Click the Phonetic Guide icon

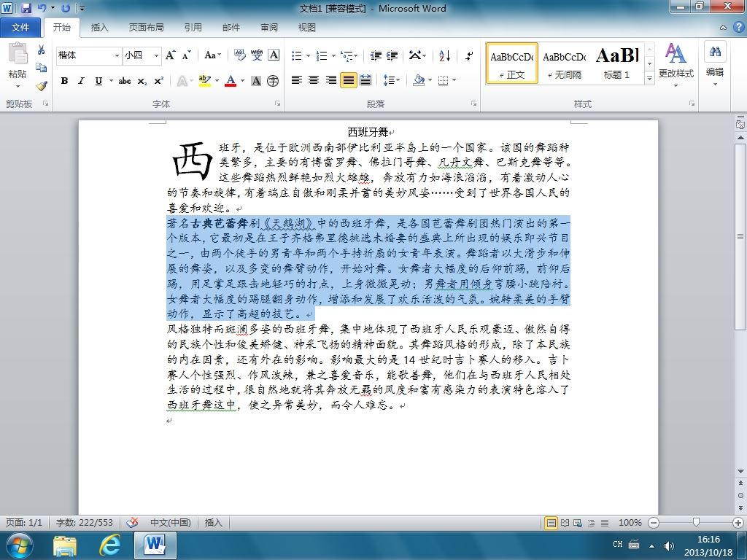pos(257,55)
